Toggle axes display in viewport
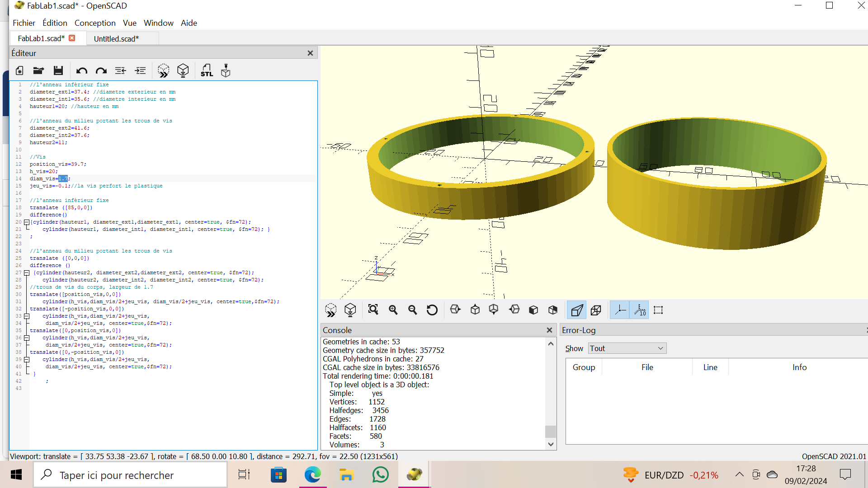The height and width of the screenshot is (488, 868). coord(619,310)
